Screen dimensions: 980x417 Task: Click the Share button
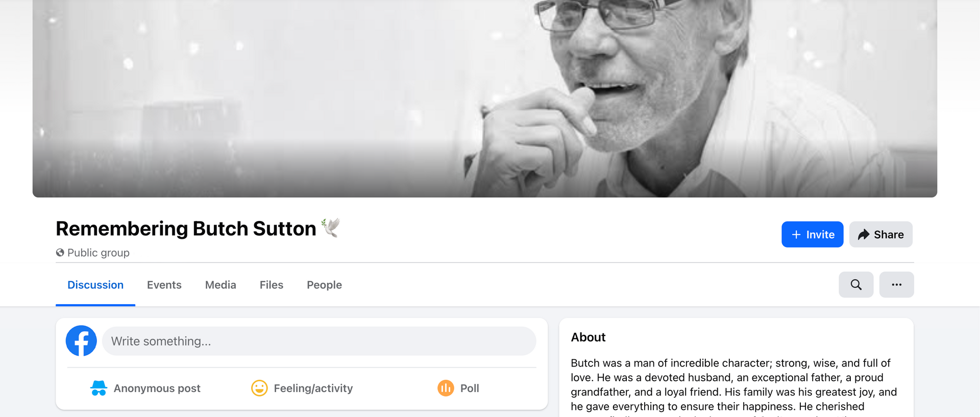click(880, 234)
